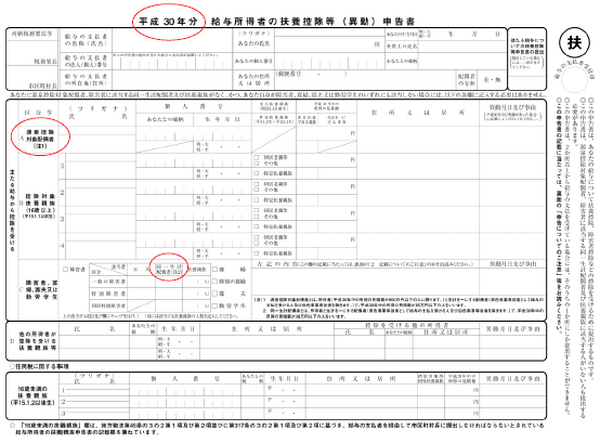Click the spouse income estimate 円 field

click(x=326, y=134)
